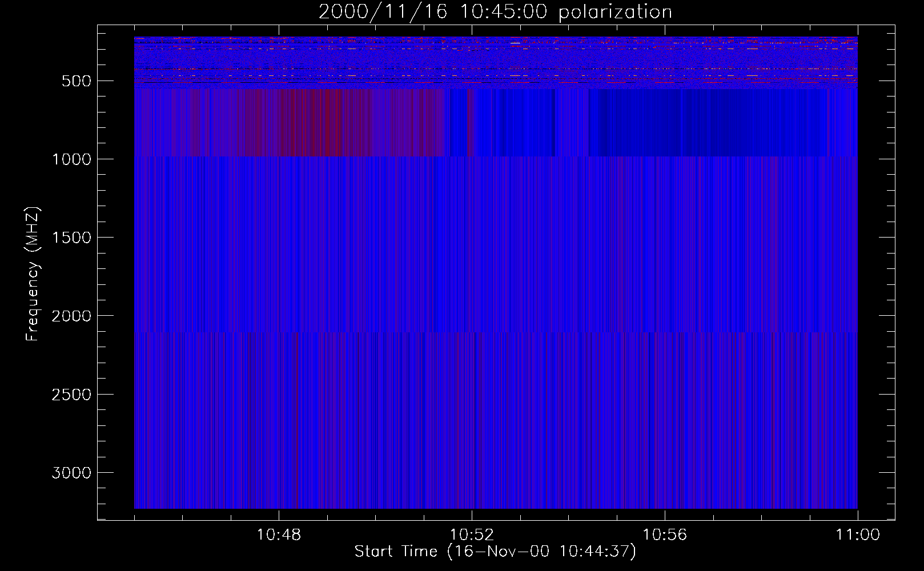The image size is (924, 571).
Task: Click the 2500 frequency tick label
Action: pos(71,395)
